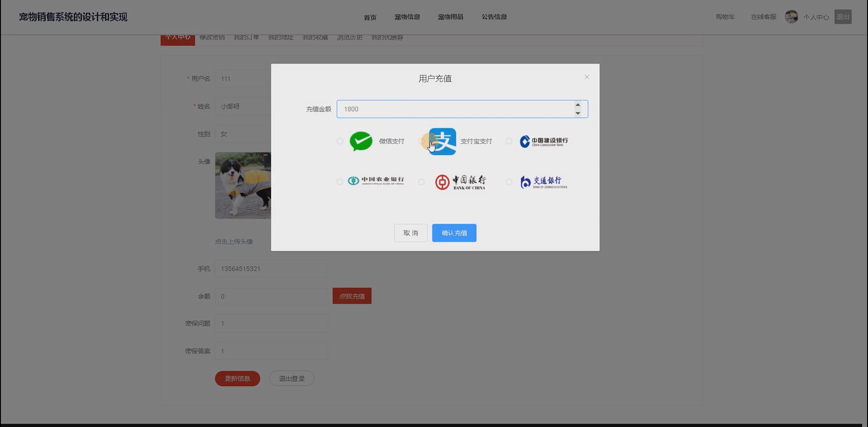Click the China Construction Bank logo
Image resolution: width=868 pixels, height=427 pixels.
(x=544, y=141)
